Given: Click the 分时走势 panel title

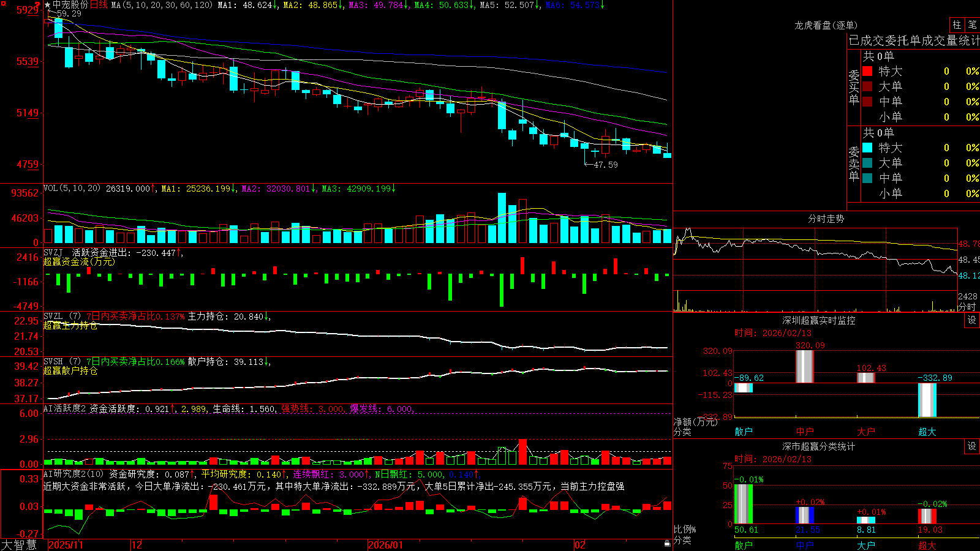Looking at the screenshot, I should [x=826, y=219].
